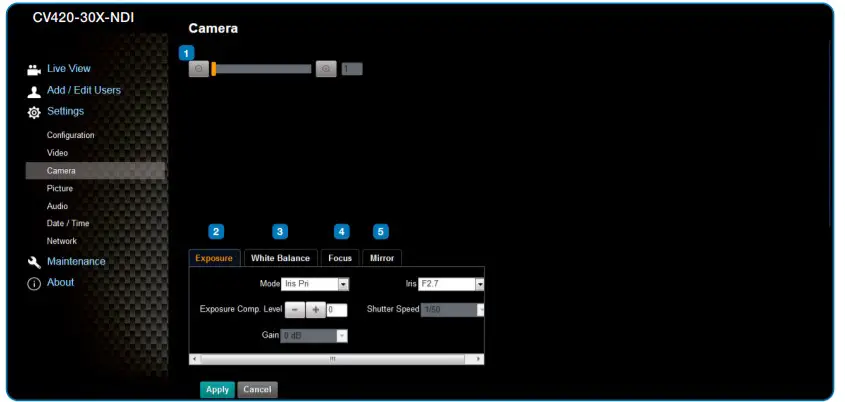Open the Iris F2.7 dropdown

(x=451, y=284)
